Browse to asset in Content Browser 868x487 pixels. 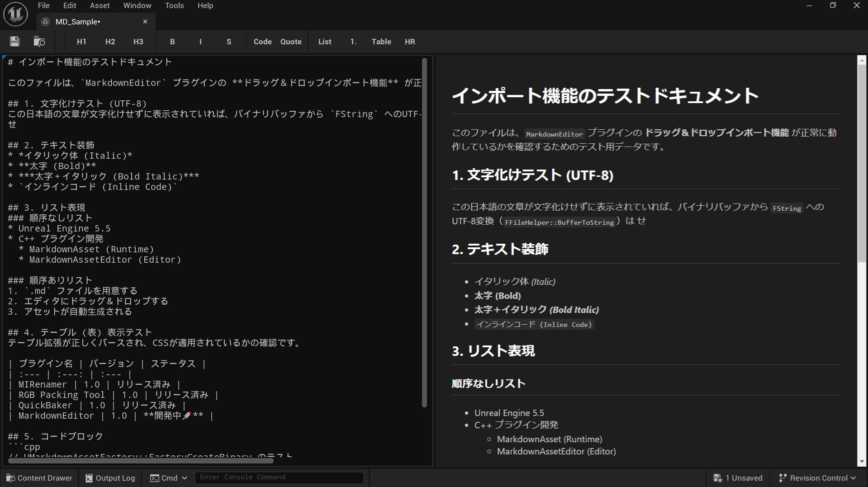click(x=39, y=41)
